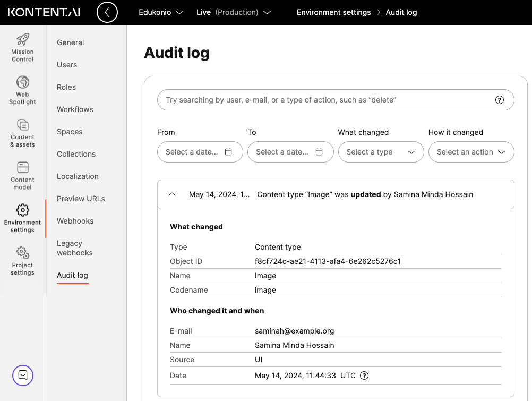Click the audit log search input field
532x401 pixels.
pos(319,99)
